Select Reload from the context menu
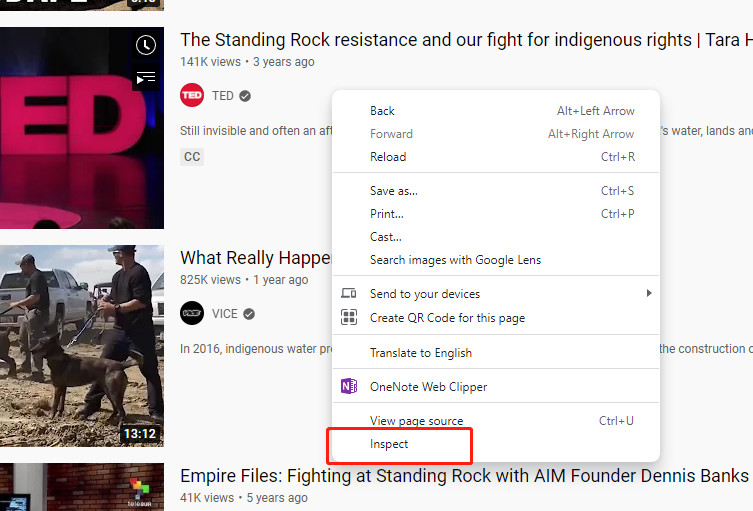Viewport: 753px width, 511px height. pos(388,157)
